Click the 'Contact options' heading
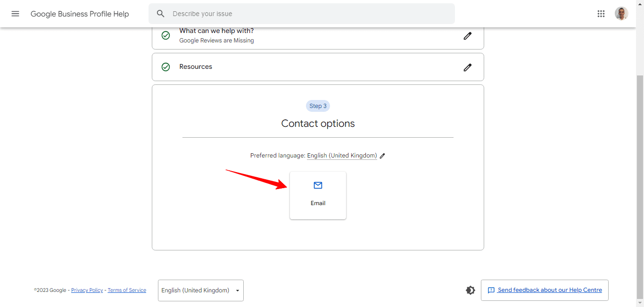 click(318, 124)
